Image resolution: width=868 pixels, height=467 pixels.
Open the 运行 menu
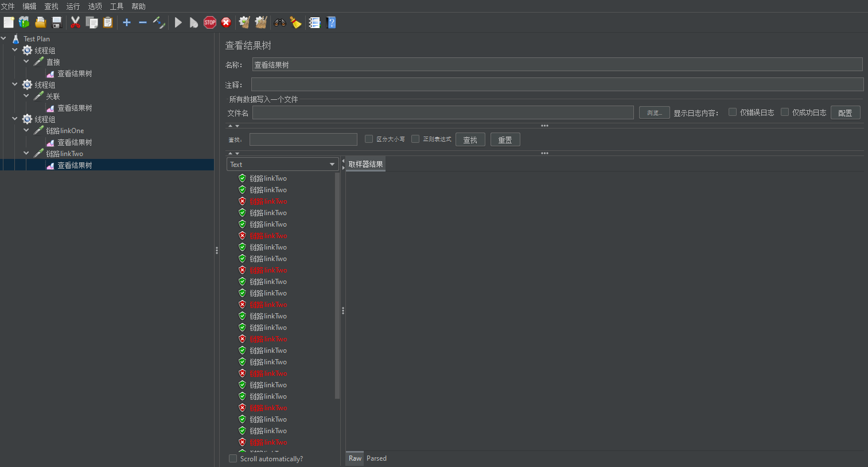(73, 6)
